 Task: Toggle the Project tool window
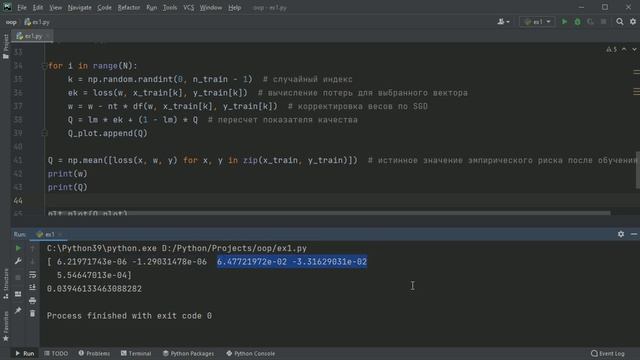(6, 46)
